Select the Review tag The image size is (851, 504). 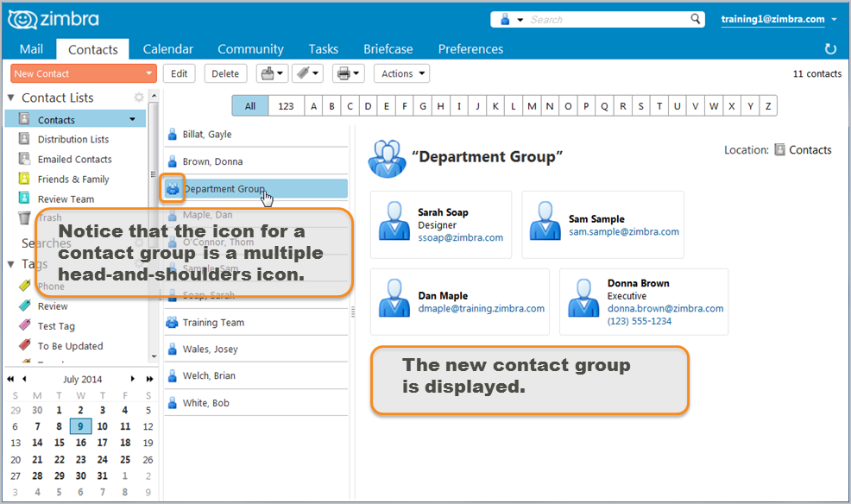click(53, 306)
